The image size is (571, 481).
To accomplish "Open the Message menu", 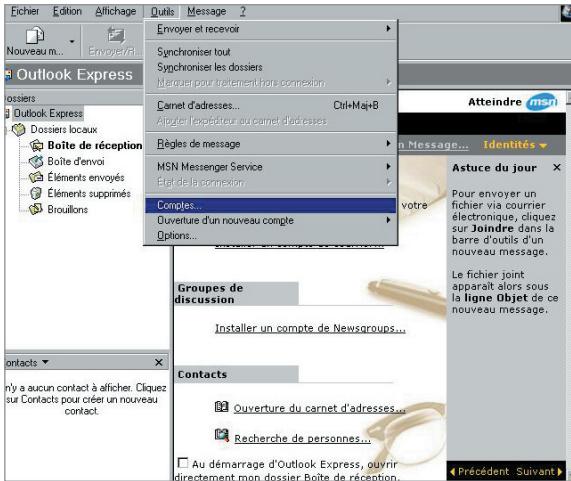I will (x=206, y=11).
